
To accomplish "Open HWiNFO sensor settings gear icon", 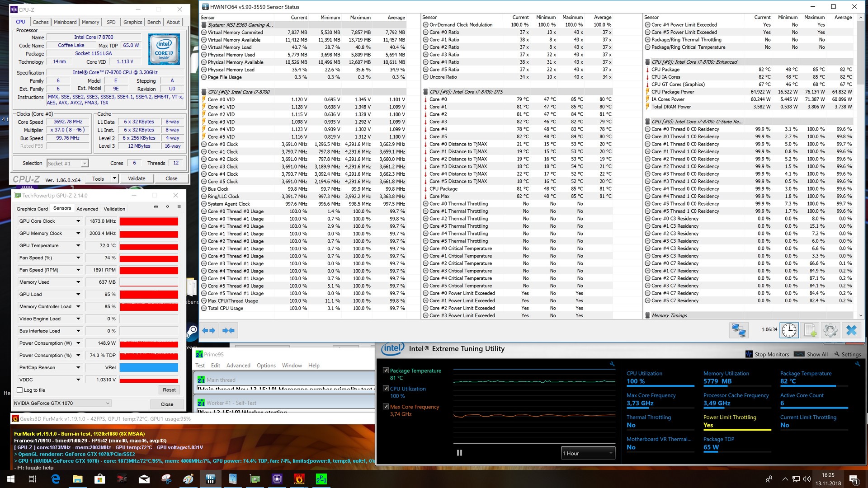I will pyautogui.click(x=830, y=330).
